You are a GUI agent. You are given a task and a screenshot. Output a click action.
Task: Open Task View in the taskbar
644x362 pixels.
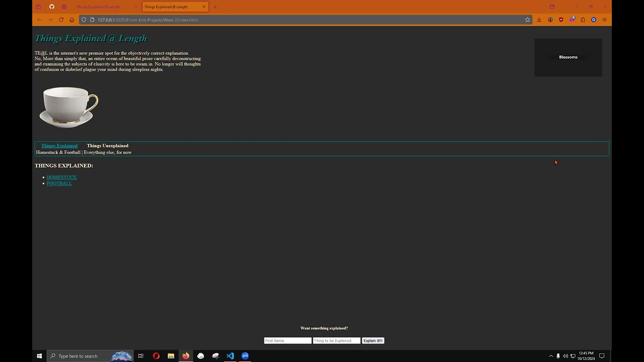(x=141, y=356)
